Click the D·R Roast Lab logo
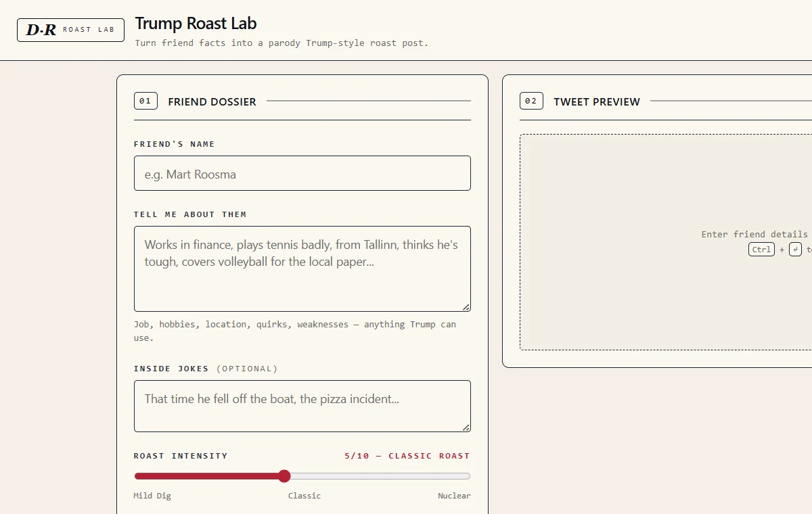 click(x=70, y=30)
